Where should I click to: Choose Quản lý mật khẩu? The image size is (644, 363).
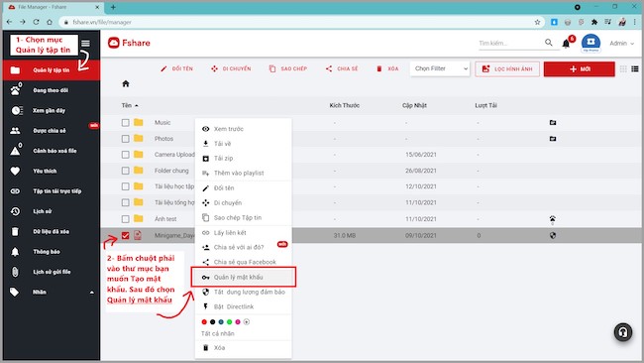click(243, 277)
